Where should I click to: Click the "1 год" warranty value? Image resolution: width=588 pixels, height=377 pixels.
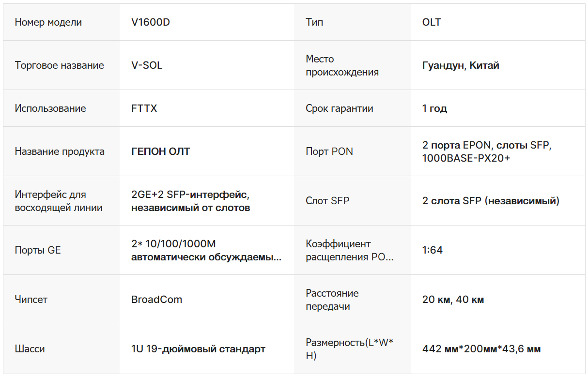[x=434, y=108]
